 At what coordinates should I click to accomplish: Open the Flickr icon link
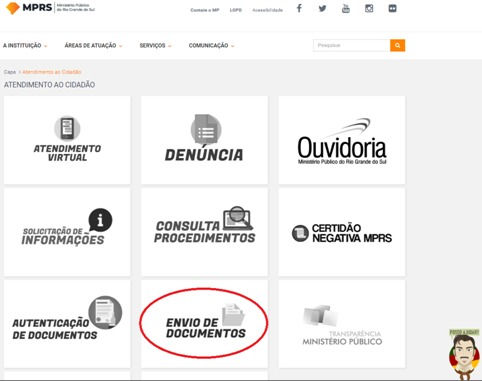pyautogui.click(x=392, y=8)
